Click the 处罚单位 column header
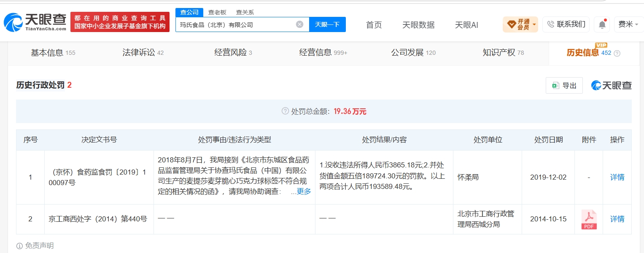Image resolution: width=644 pixels, height=253 pixels. pyautogui.click(x=488, y=140)
